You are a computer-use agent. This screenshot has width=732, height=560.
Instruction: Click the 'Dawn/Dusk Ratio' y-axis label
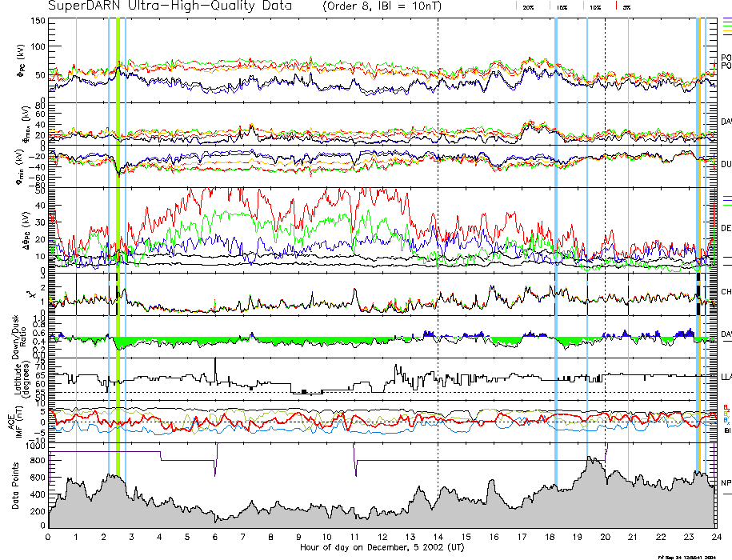point(18,336)
